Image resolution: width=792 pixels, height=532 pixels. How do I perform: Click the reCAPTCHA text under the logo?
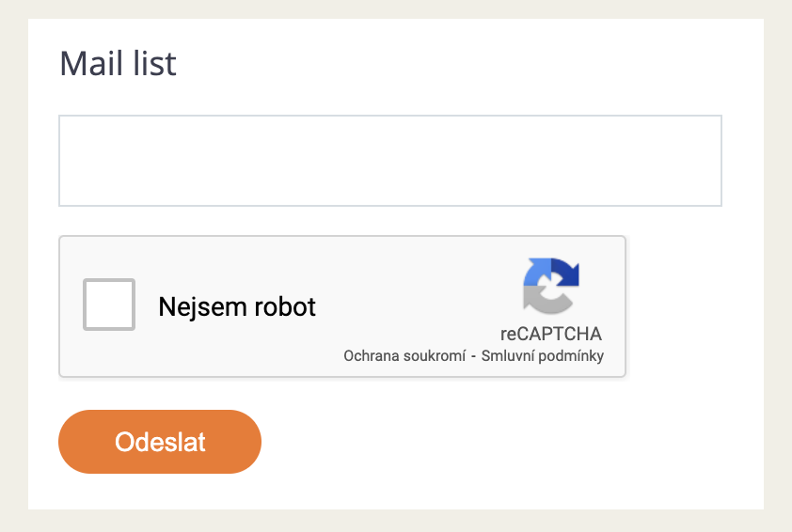click(x=551, y=334)
